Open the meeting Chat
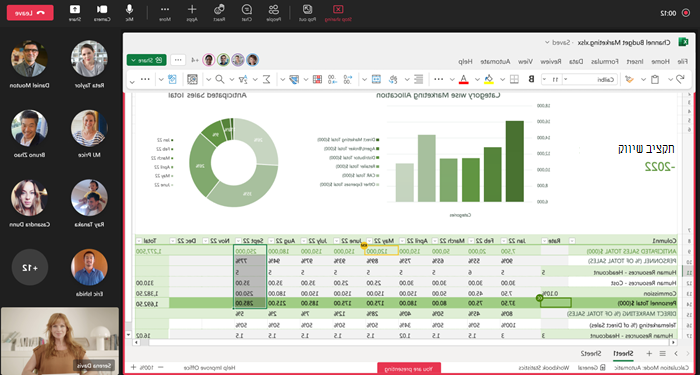 point(247,12)
